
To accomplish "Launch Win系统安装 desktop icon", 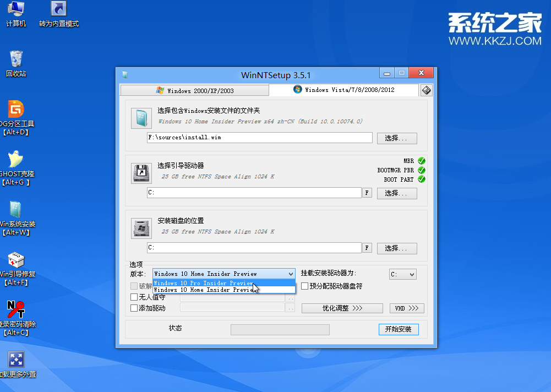I will pyautogui.click(x=16, y=219).
